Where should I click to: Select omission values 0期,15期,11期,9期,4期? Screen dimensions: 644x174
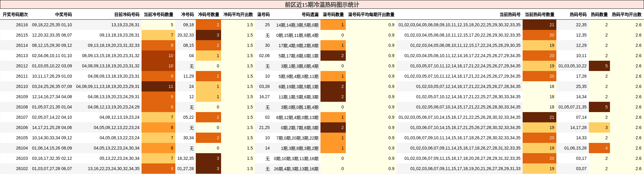(x=297, y=35)
